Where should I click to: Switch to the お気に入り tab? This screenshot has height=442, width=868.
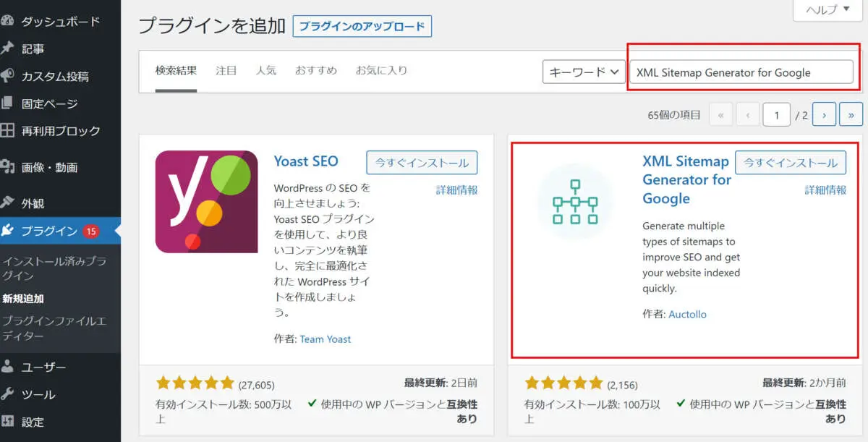coord(381,71)
